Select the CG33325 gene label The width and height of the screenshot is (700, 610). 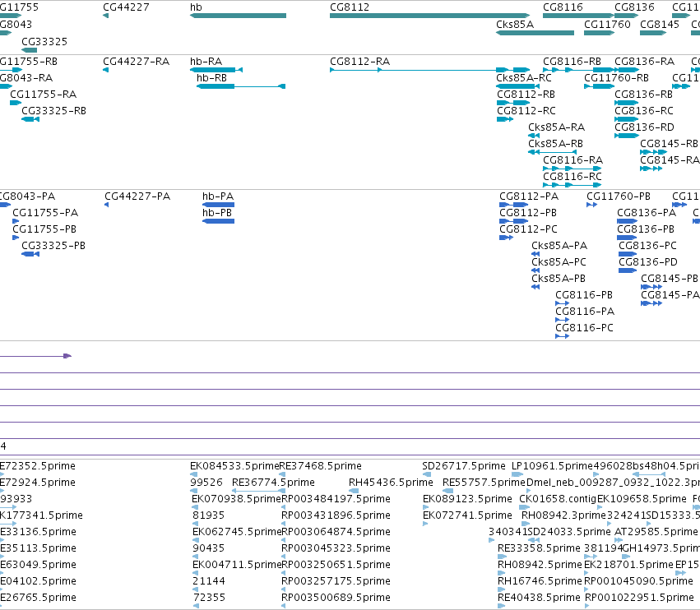(44, 41)
